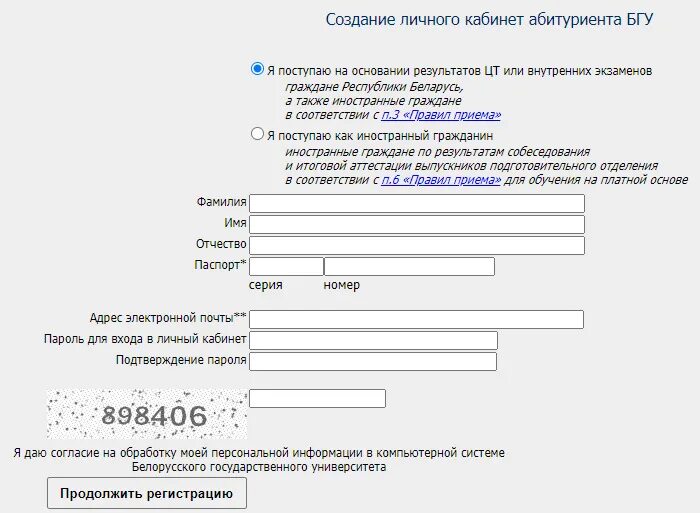Select the radio option for ЦТ results admission

click(257, 70)
